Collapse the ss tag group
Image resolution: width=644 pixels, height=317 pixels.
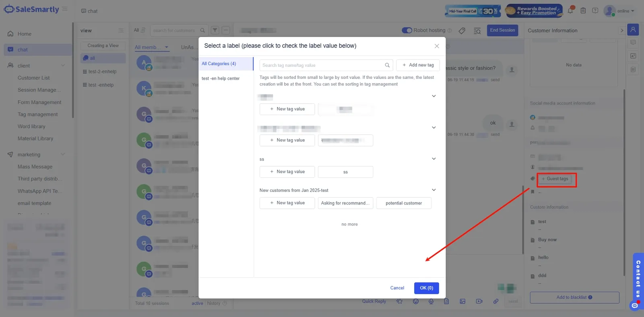click(x=434, y=159)
